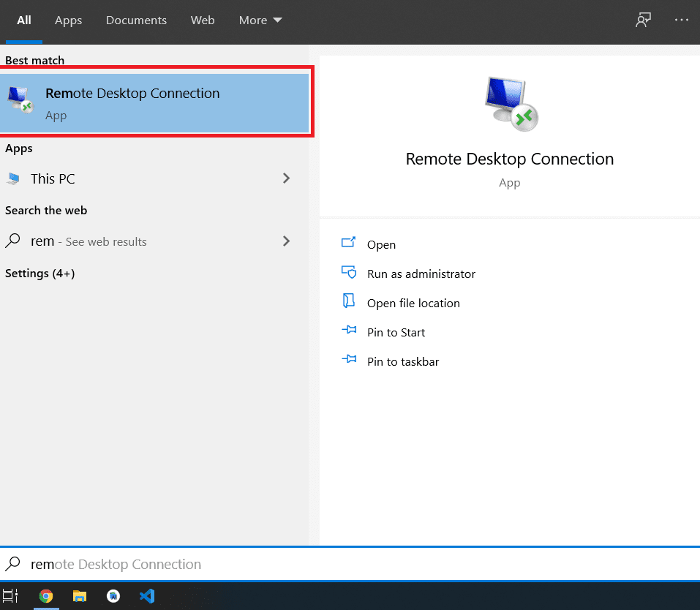
Task: Switch to the Apps tab
Action: pos(68,20)
